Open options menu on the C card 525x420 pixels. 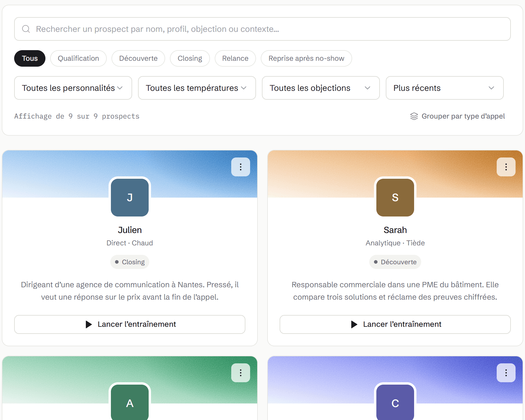point(506,373)
